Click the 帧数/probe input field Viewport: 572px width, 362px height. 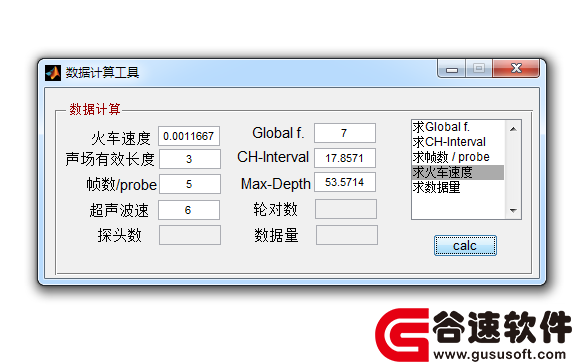tap(190, 184)
